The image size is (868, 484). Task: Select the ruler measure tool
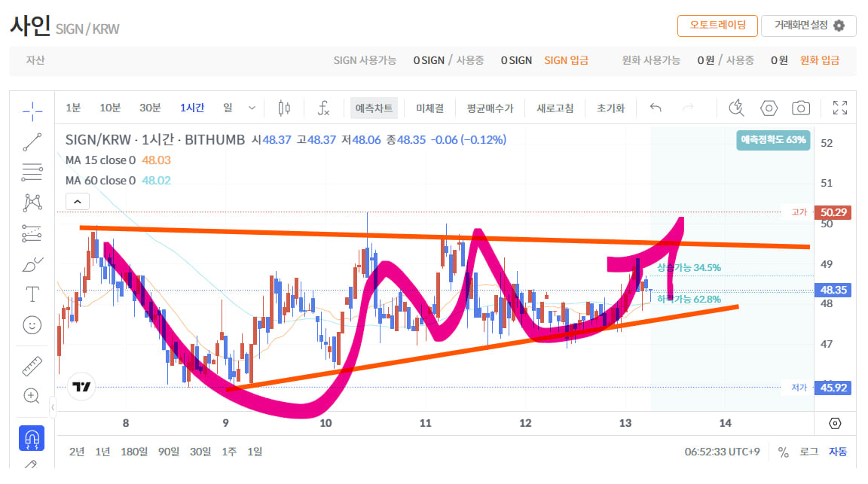pyautogui.click(x=32, y=367)
